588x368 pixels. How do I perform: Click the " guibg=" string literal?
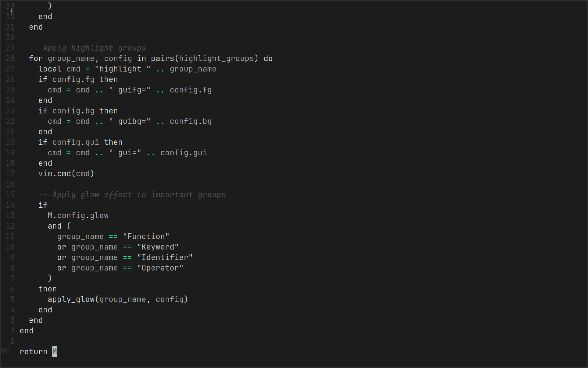pos(130,121)
